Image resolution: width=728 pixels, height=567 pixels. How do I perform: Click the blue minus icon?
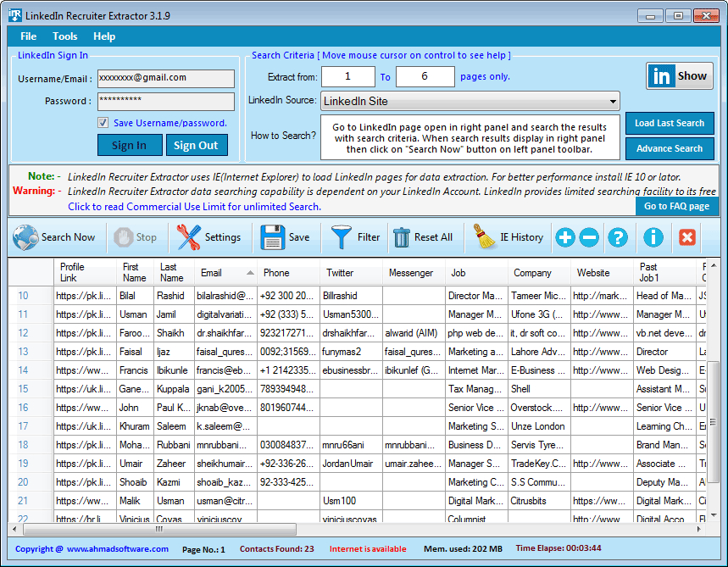pos(589,237)
